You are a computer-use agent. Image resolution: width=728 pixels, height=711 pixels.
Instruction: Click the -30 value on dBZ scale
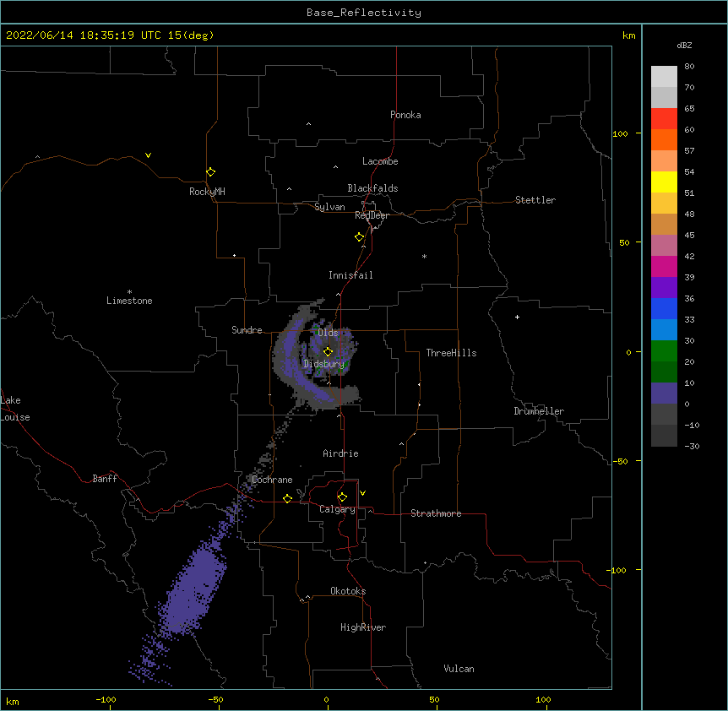point(692,446)
